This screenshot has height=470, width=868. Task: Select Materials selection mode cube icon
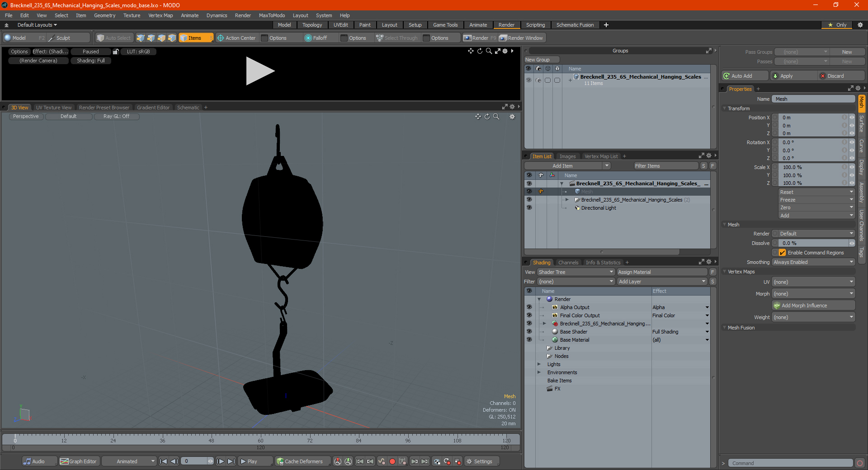pyautogui.click(x=172, y=38)
